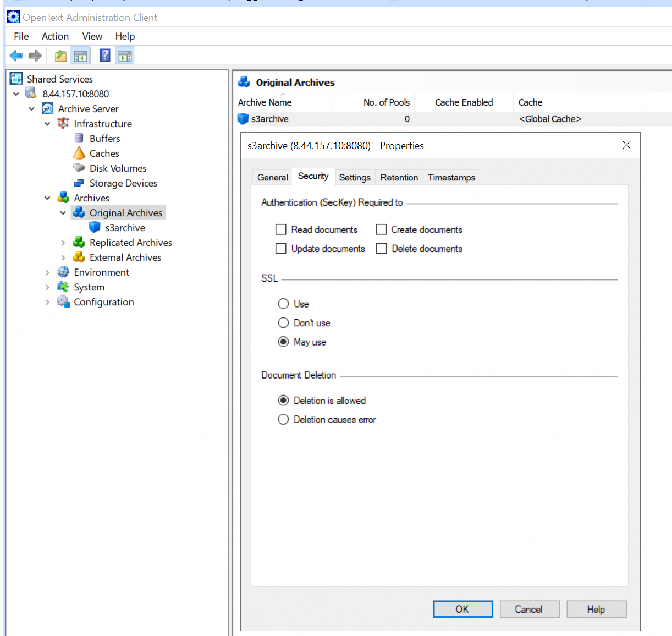This screenshot has height=636, width=672.
Task: Expand the External Archives node
Action: point(63,257)
